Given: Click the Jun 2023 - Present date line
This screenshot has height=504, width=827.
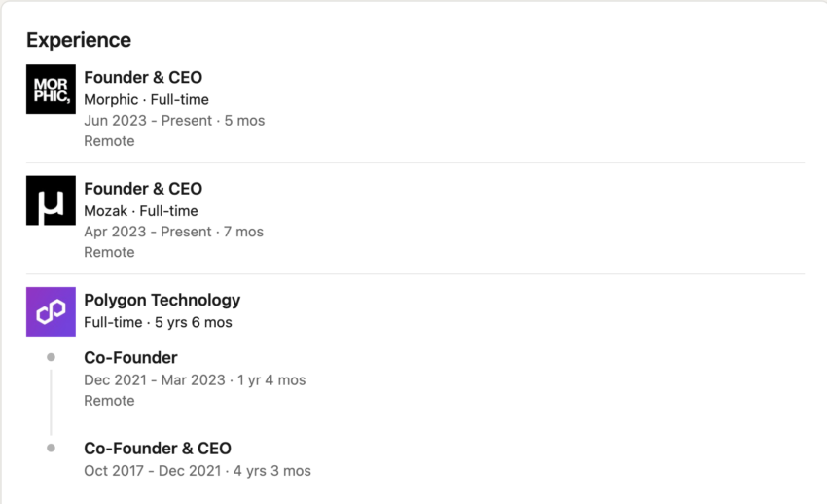Looking at the screenshot, I should [x=174, y=121].
